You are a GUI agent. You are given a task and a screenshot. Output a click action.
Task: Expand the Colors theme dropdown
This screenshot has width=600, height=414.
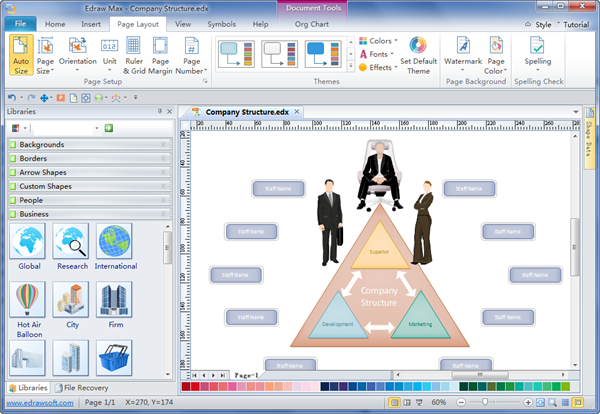(x=378, y=41)
